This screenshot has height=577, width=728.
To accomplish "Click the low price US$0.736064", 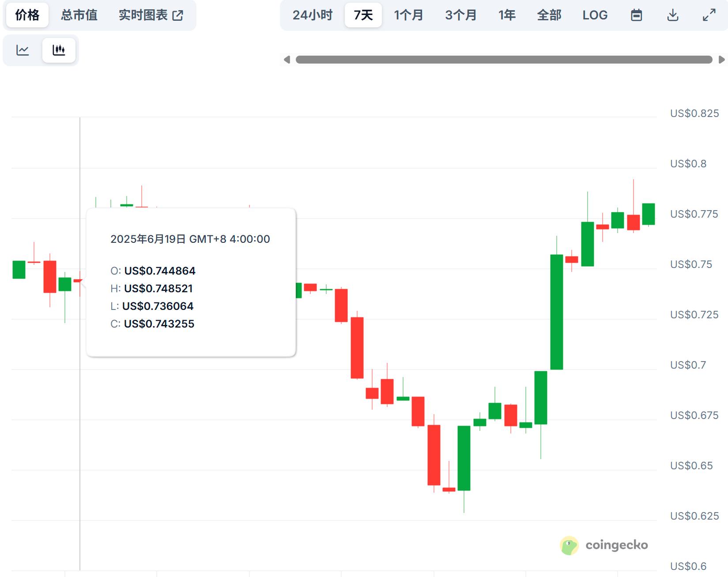I will pyautogui.click(x=158, y=306).
